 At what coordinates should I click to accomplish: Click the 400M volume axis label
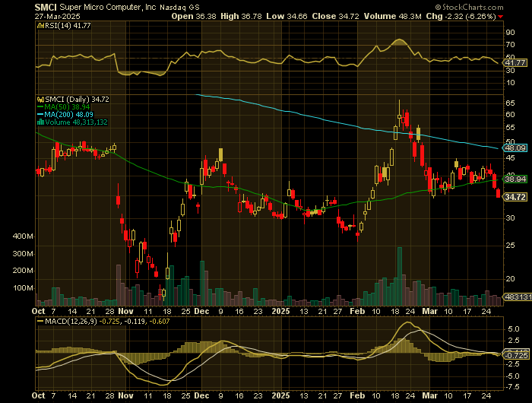click(x=23, y=236)
